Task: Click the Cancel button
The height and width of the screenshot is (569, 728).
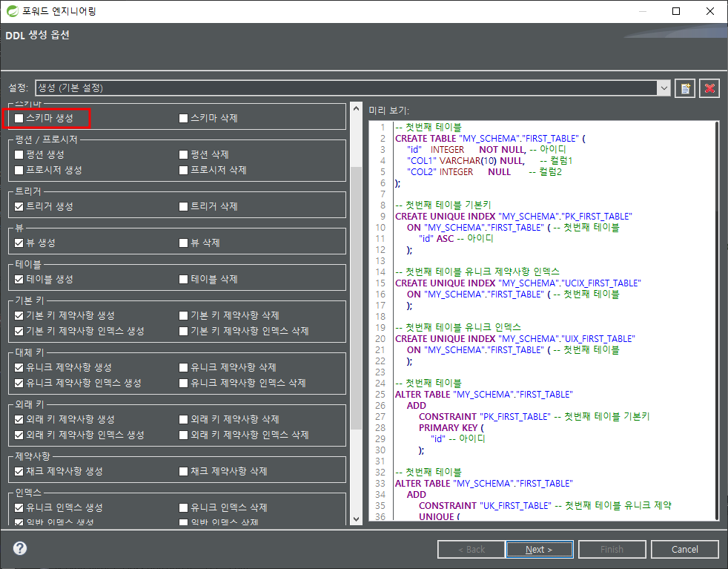Action: click(x=684, y=550)
